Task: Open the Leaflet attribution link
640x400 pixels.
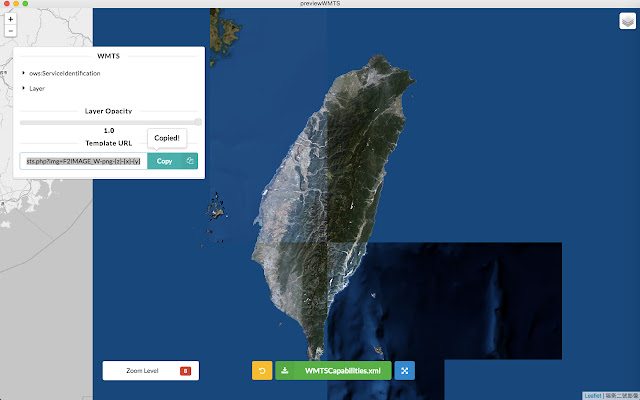Action: (x=593, y=396)
